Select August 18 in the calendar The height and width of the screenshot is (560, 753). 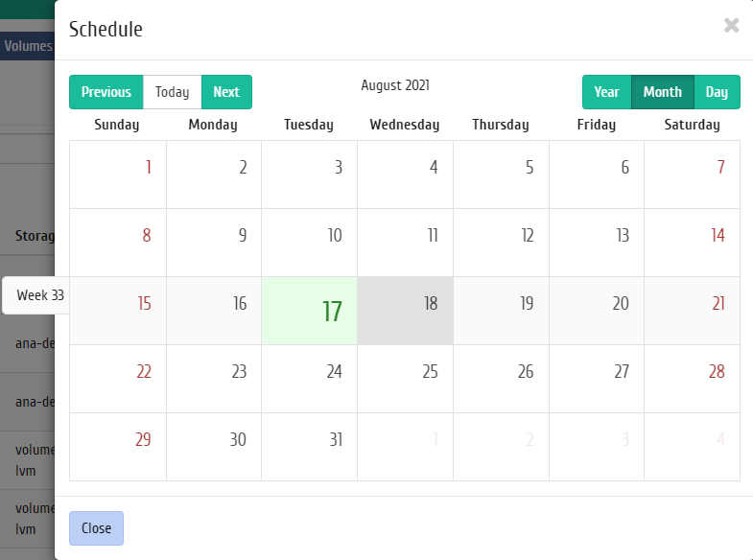[406, 311]
